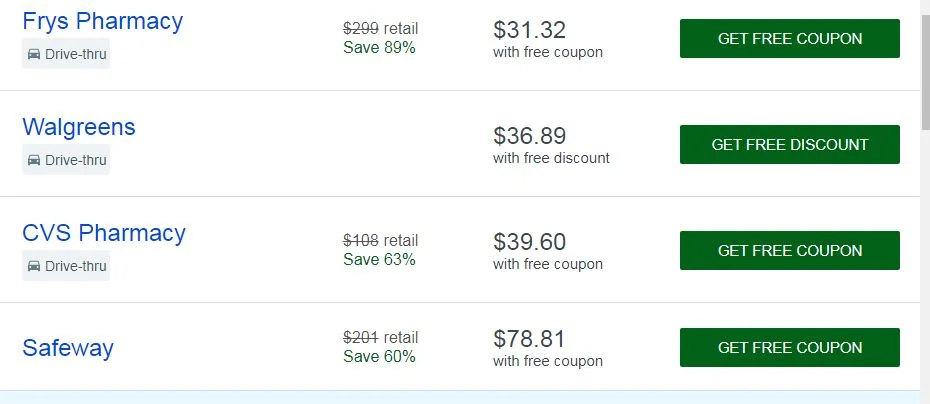
Task: Click Get Free Discount for Walgreens
Action: [x=789, y=144]
